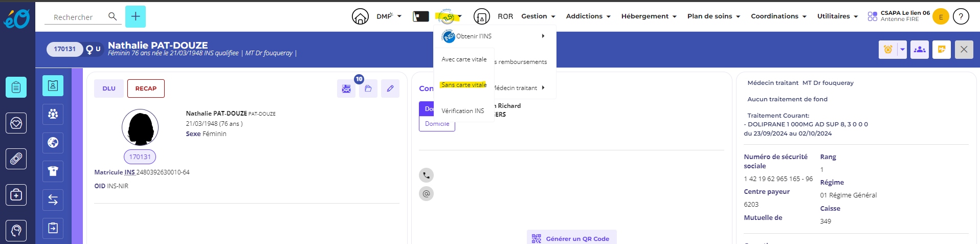This screenshot has width=980, height=244.
Task: Open the envelope messages icon with badge
Action: [x=346, y=88]
